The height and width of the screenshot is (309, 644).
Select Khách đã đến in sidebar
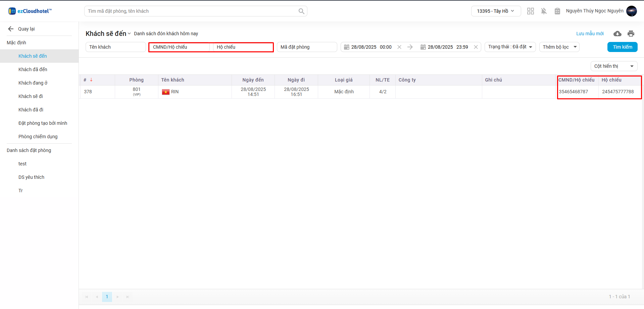tap(33, 69)
